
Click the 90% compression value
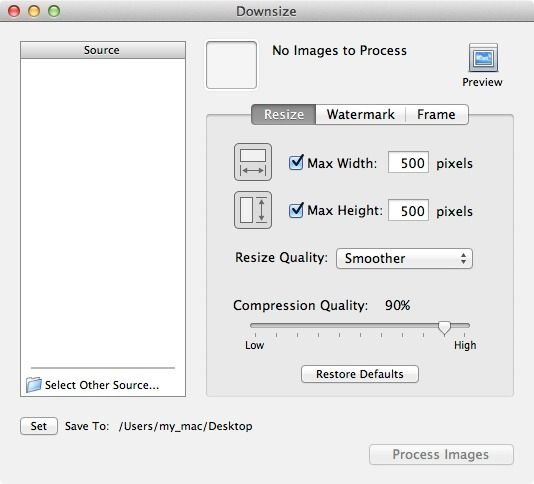397,305
